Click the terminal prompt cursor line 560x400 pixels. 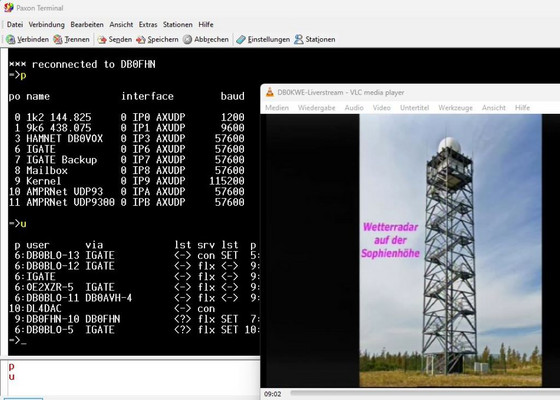pyautogui.click(x=18, y=340)
